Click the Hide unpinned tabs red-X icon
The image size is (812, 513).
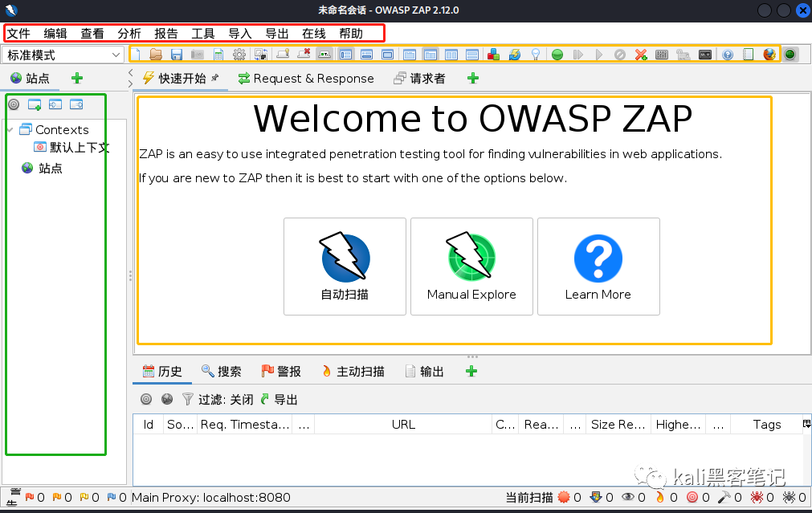(304, 54)
